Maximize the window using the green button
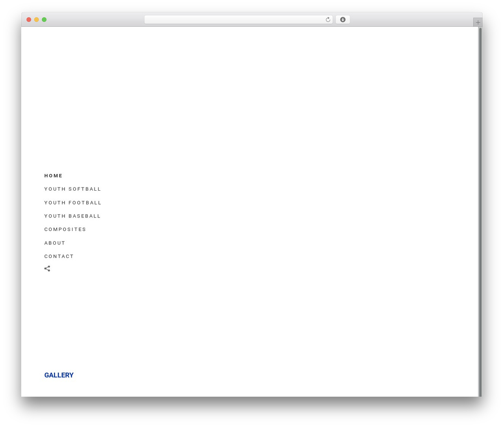 [x=44, y=20]
